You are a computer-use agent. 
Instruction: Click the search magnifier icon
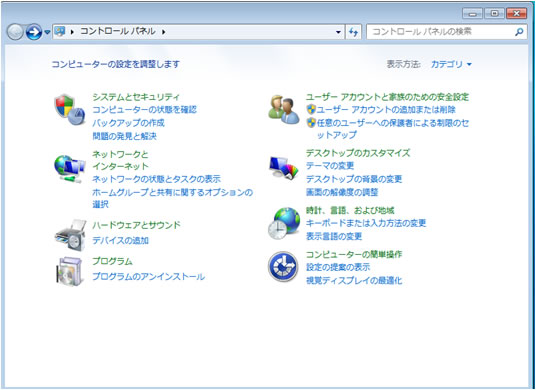519,32
